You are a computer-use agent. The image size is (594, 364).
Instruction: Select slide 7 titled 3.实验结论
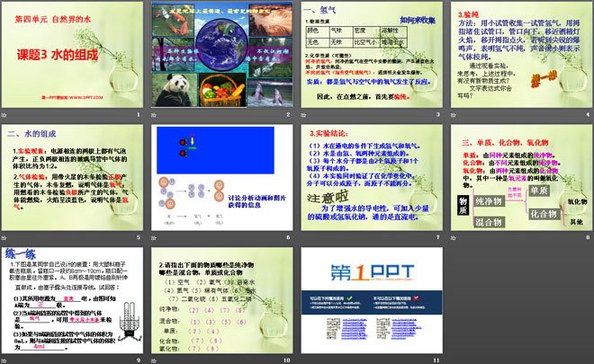(372, 177)
